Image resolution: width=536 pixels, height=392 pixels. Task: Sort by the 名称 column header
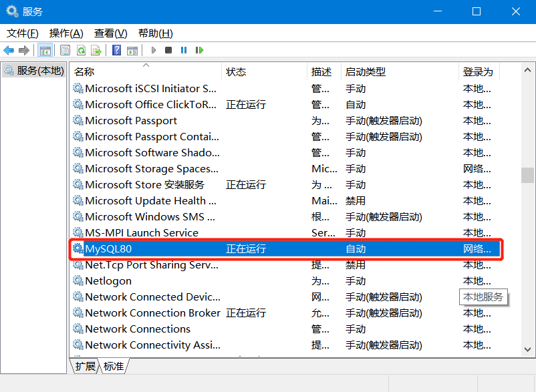(x=146, y=71)
